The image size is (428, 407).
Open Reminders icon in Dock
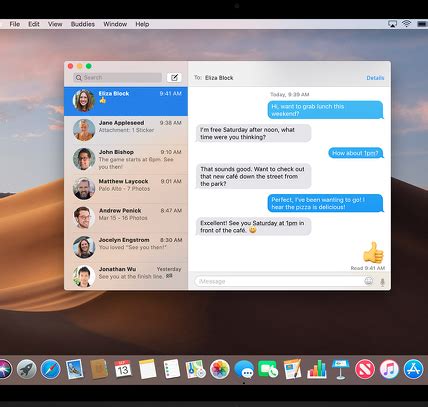(172, 369)
